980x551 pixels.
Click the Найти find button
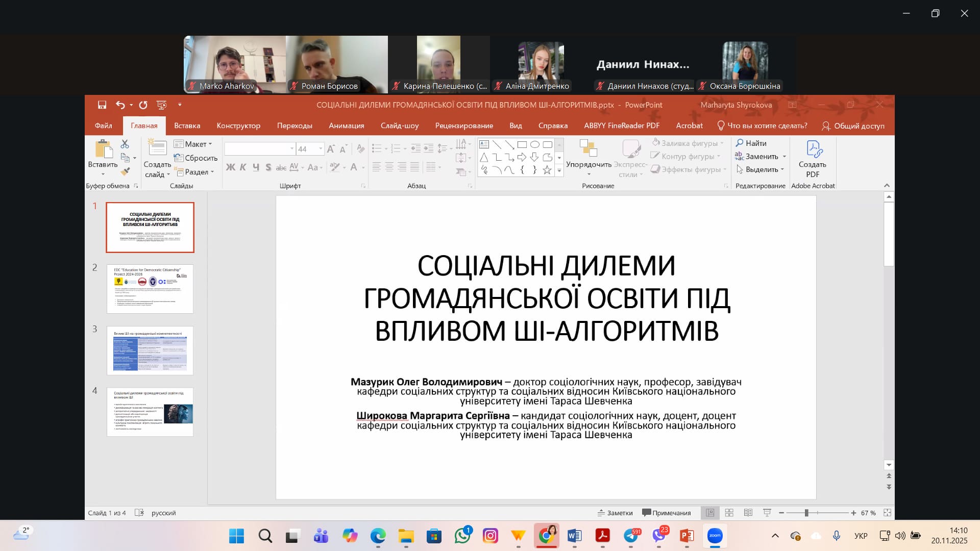point(751,143)
